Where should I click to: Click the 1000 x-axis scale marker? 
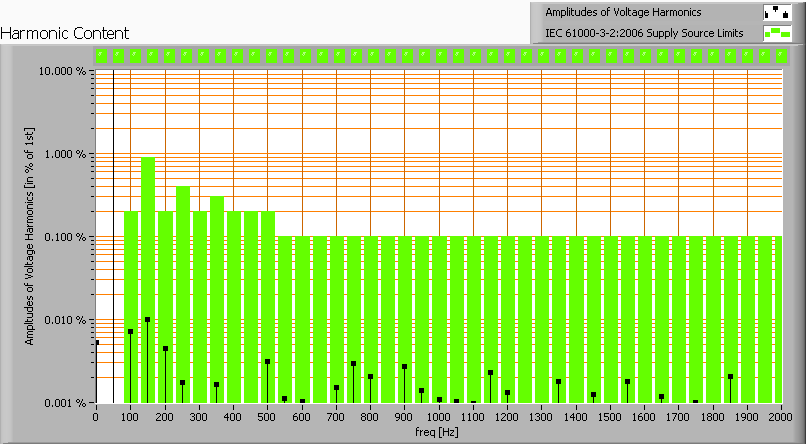[x=439, y=415]
